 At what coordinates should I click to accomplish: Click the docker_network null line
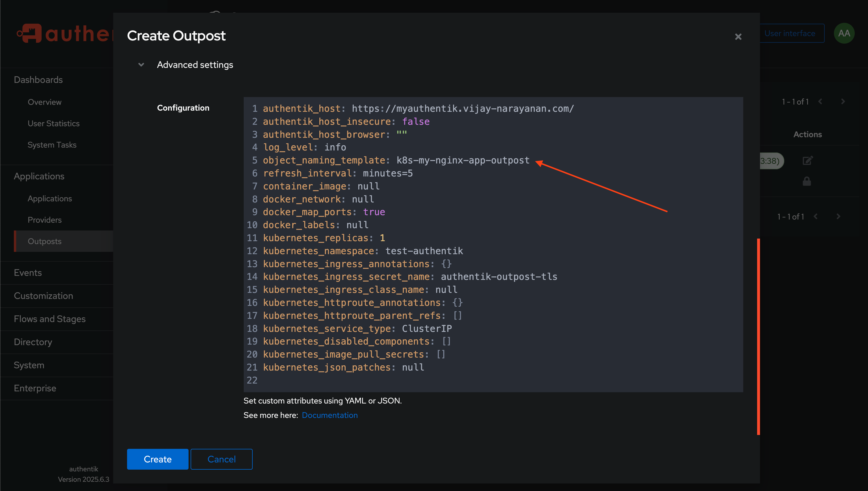[318, 199]
